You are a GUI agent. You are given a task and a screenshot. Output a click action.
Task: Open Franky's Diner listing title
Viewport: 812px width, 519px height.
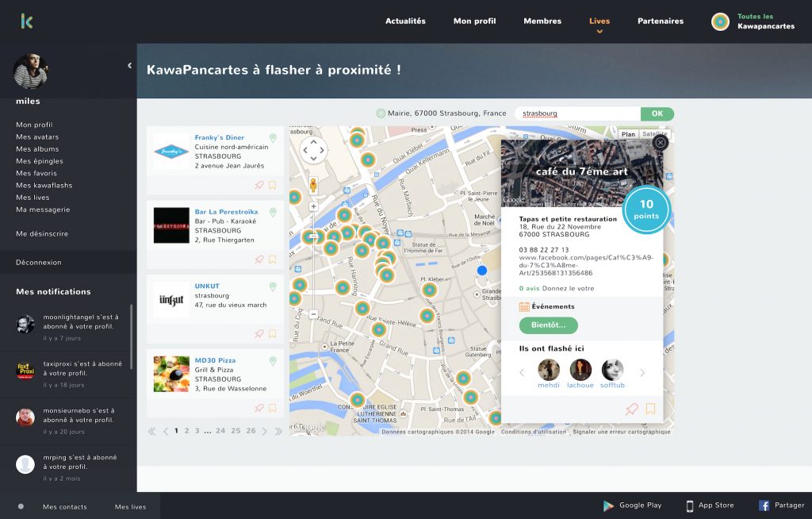point(220,137)
